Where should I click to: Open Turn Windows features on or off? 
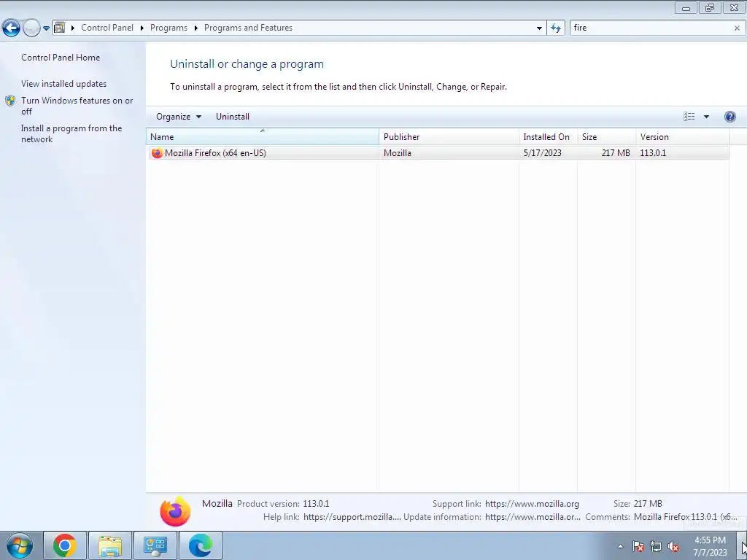click(x=77, y=106)
